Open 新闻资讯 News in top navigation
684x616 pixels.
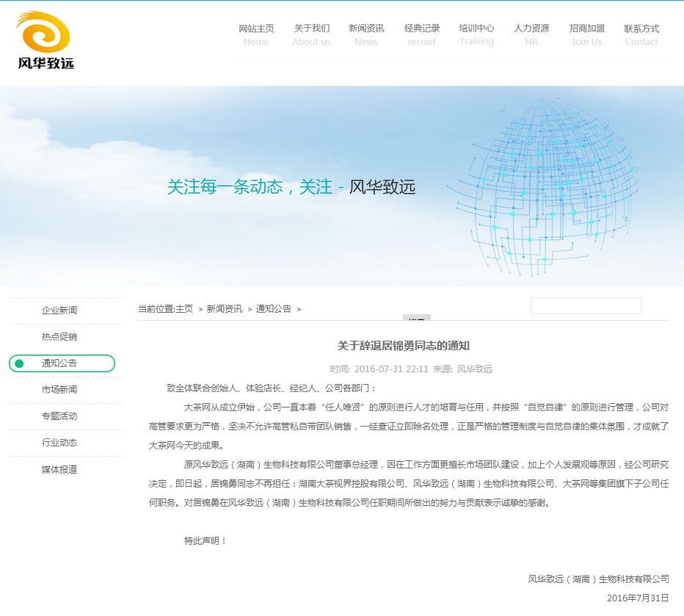tap(366, 35)
